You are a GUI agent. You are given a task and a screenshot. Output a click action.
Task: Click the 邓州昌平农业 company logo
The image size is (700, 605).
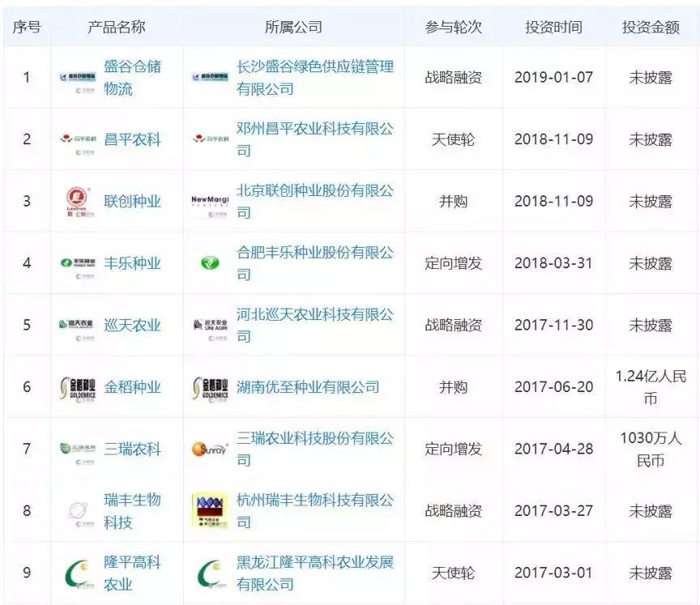tap(211, 139)
